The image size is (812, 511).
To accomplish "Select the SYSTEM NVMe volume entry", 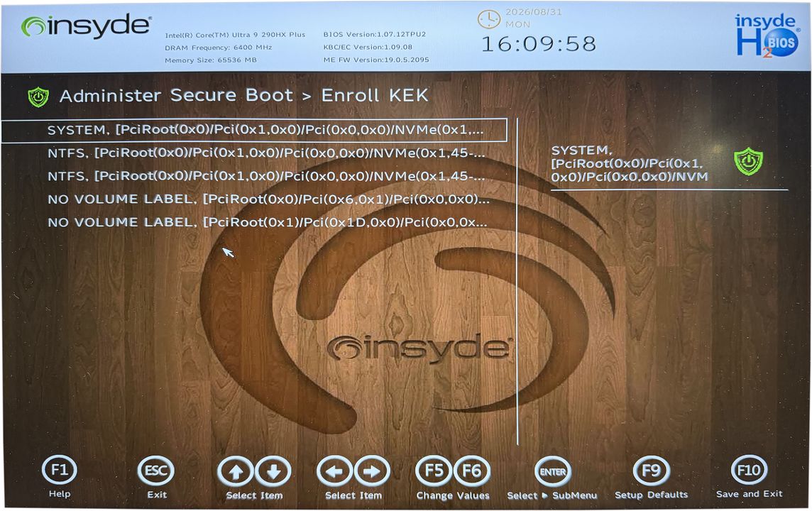I will point(254,131).
